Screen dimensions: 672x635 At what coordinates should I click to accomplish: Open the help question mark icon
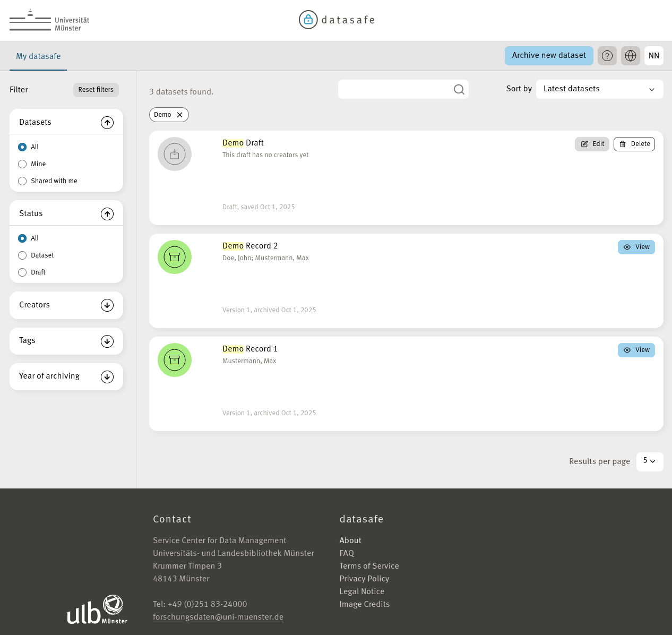[x=607, y=56]
